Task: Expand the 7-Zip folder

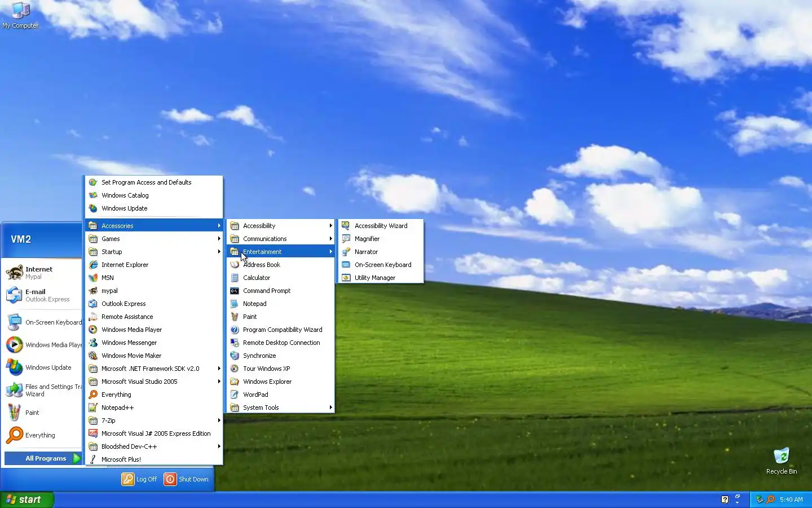Action: tap(154, 421)
